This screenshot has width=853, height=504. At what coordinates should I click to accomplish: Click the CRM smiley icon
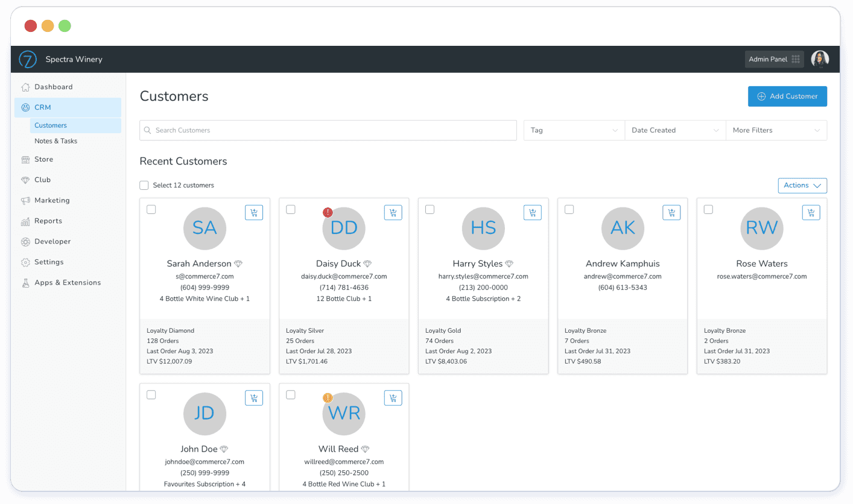25,107
